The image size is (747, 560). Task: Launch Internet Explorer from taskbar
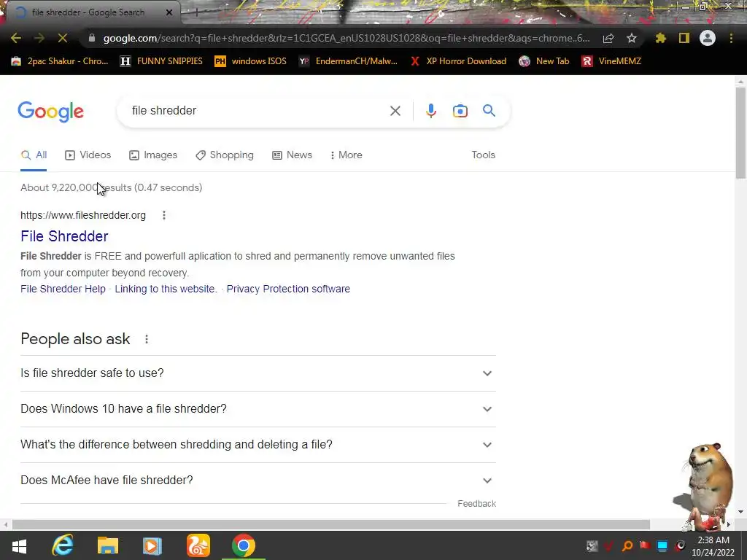(63, 545)
